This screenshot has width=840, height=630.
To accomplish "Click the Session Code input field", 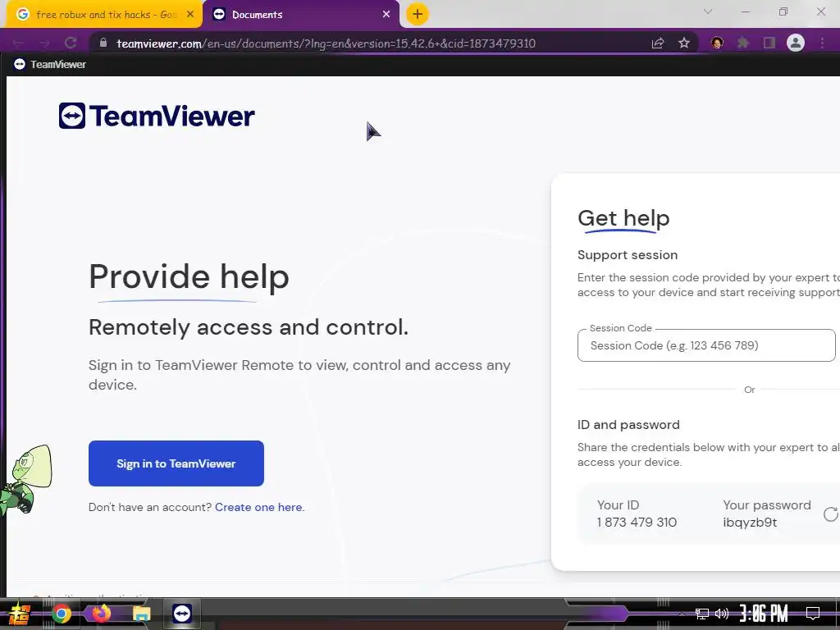I will pyautogui.click(x=706, y=345).
